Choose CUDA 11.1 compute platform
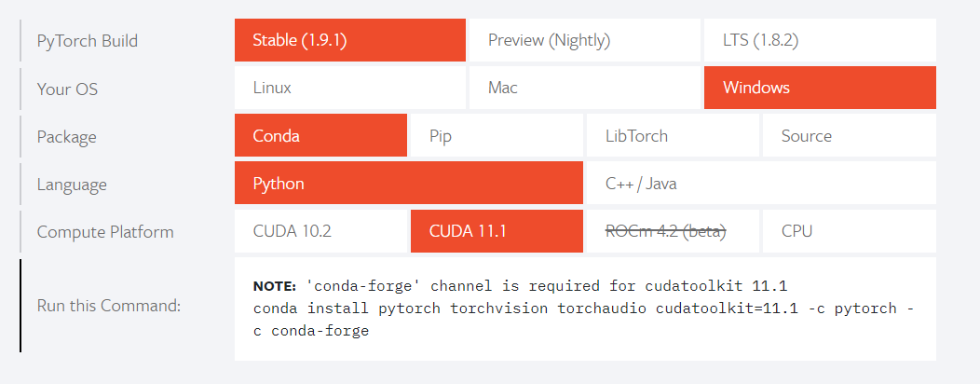Screen dimensions: 980x384 (495, 231)
